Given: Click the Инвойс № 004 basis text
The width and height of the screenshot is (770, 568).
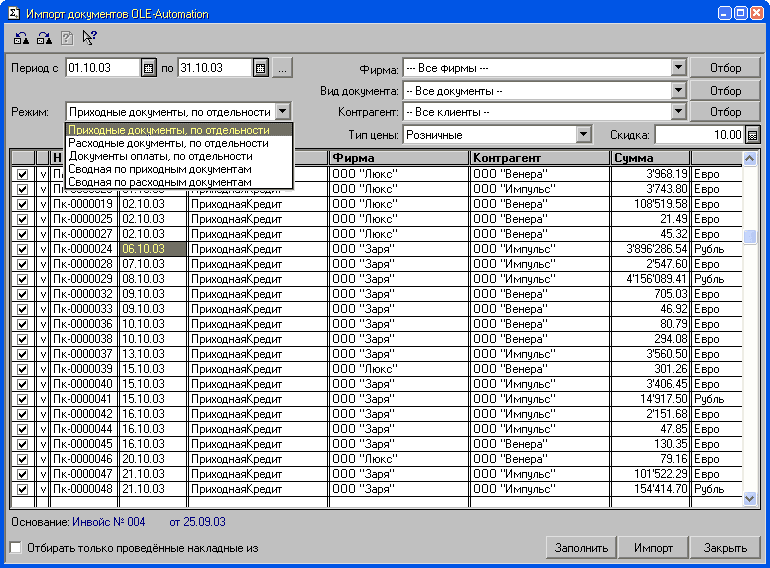Looking at the screenshot, I should coord(109,522).
